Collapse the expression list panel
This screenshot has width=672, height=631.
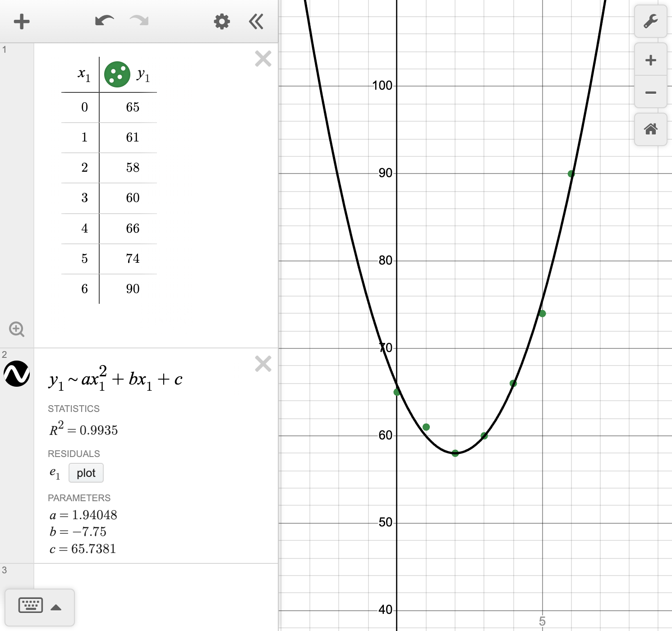256,21
